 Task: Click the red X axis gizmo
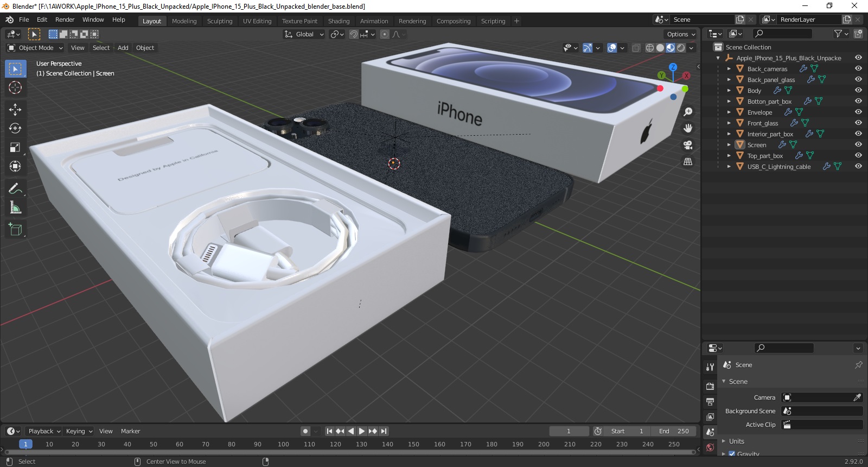[686, 75]
